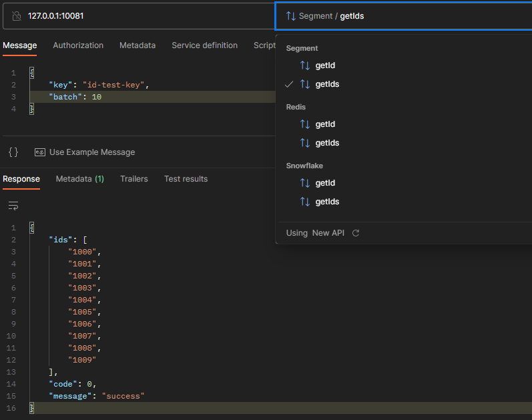
Task: Click the "batch" field in message
Action: (65, 97)
